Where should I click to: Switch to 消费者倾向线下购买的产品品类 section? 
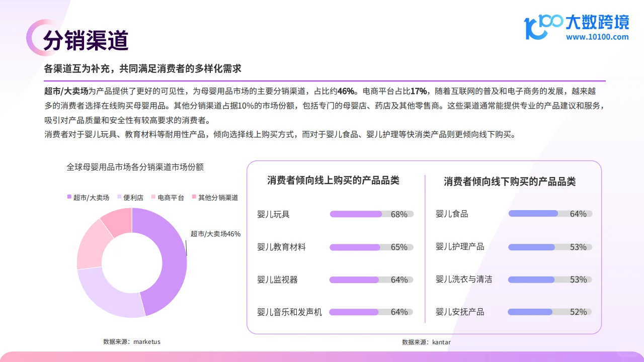[510, 182]
